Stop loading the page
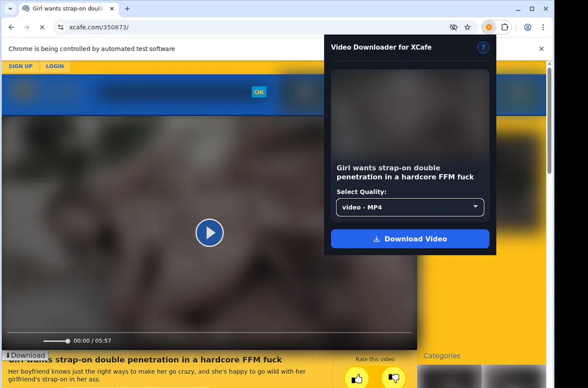588x388 pixels. click(x=42, y=27)
